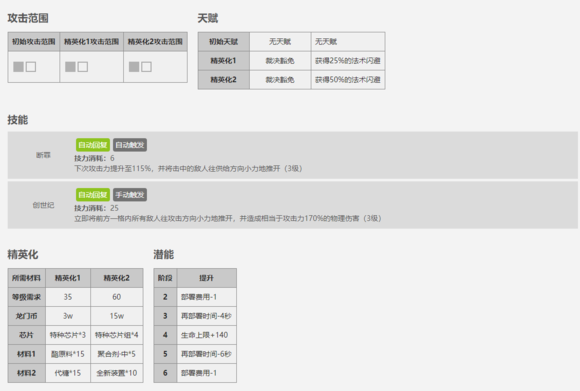The height and width of the screenshot is (391, 580).
Task: Click the 龙门币 15w cell
Action: pyautogui.click(x=117, y=316)
